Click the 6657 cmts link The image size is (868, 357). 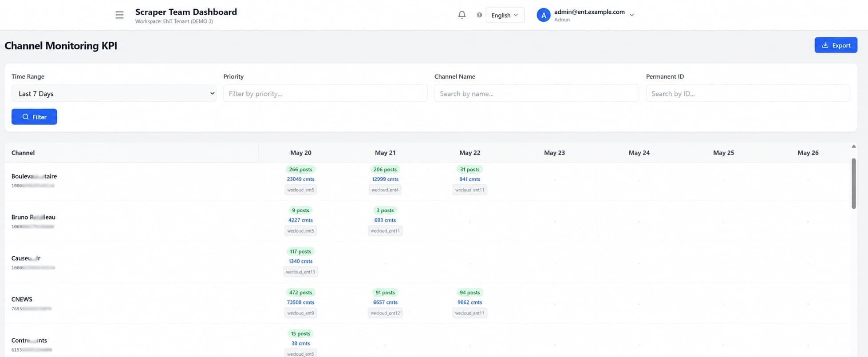[385, 302]
